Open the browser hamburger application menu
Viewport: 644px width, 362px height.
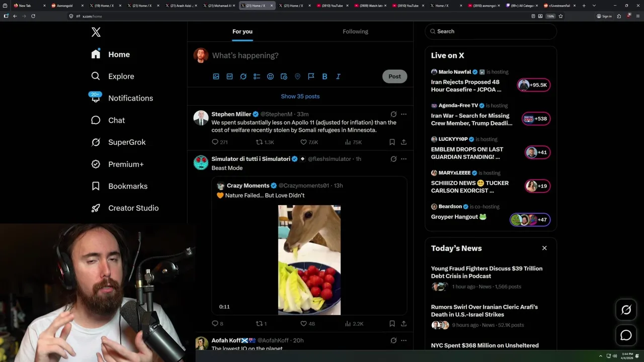(x=637, y=16)
